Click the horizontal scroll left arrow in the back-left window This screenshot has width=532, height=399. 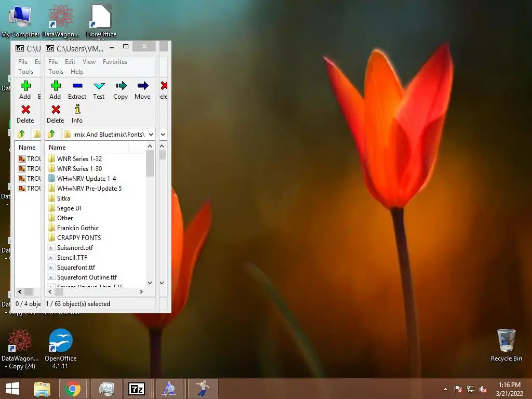coord(20,291)
